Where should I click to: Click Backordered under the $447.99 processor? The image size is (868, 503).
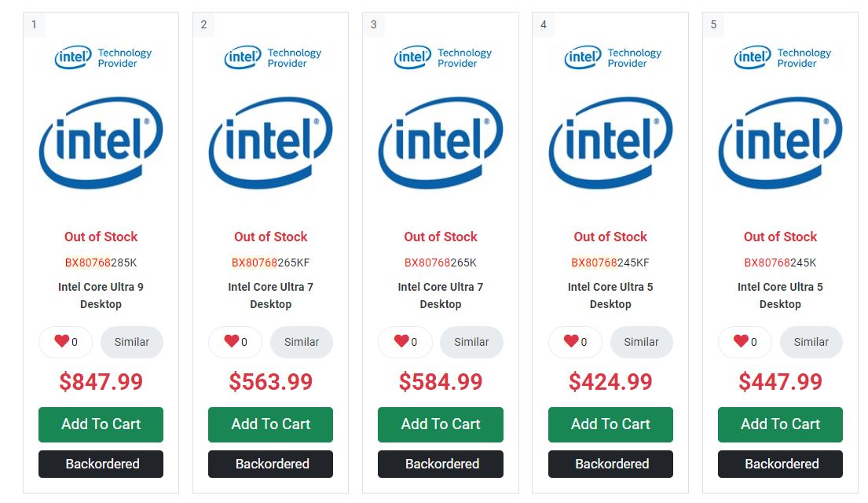[x=780, y=464]
